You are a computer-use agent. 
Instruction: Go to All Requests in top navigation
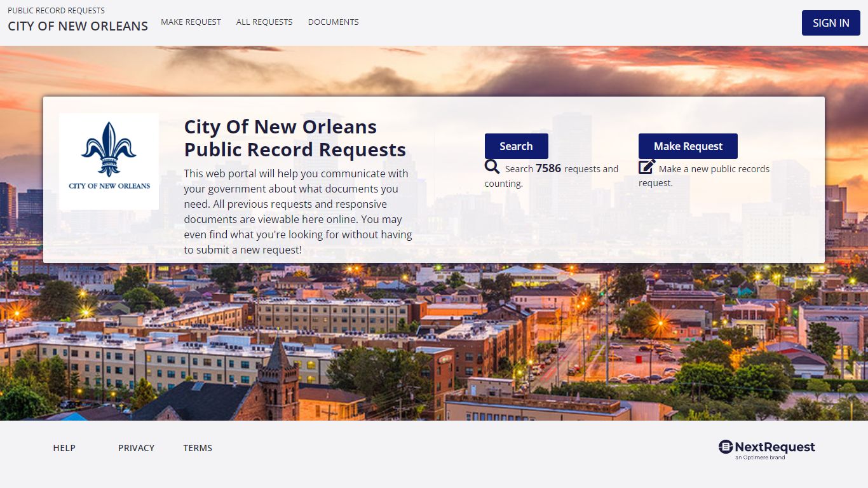(264, 22)
